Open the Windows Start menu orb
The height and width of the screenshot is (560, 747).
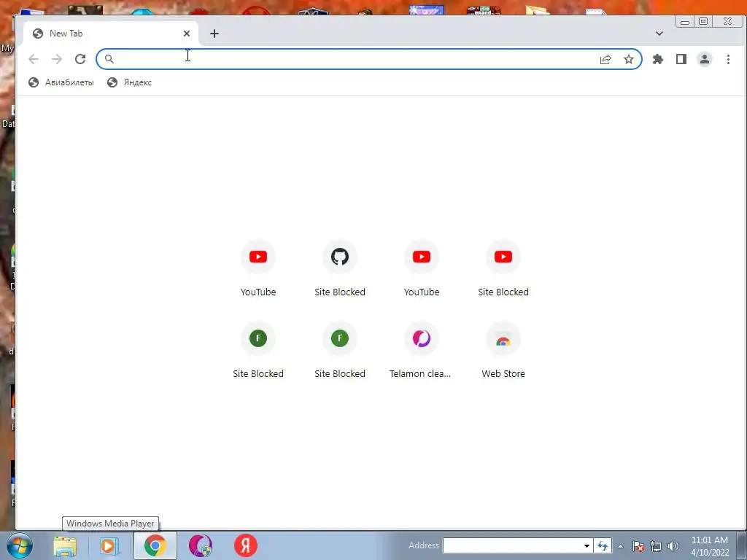click(20, 545)
